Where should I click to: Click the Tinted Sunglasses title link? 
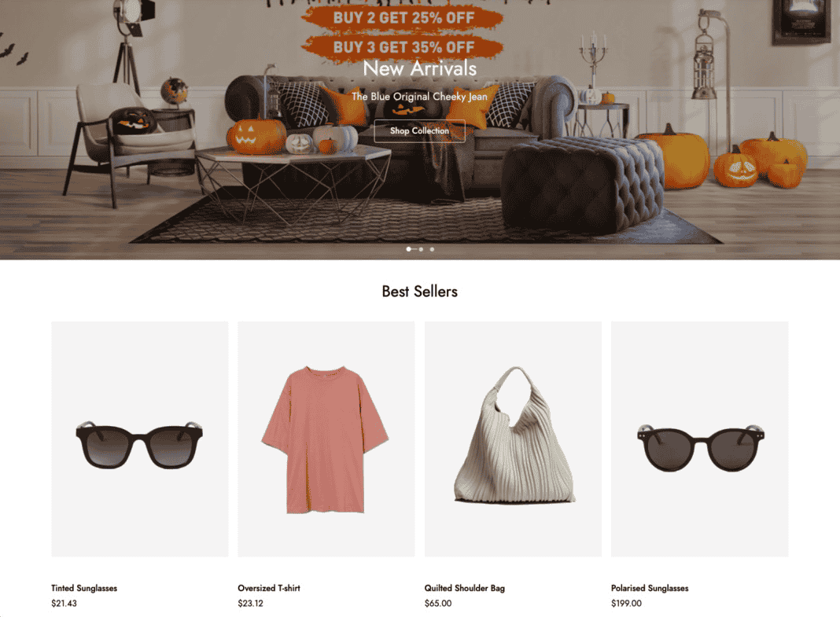(84, 588)
